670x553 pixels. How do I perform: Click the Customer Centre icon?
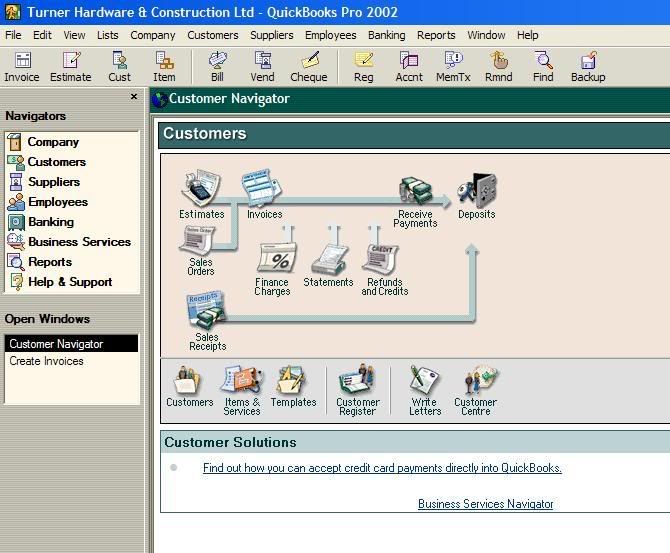tap(476, 390)
